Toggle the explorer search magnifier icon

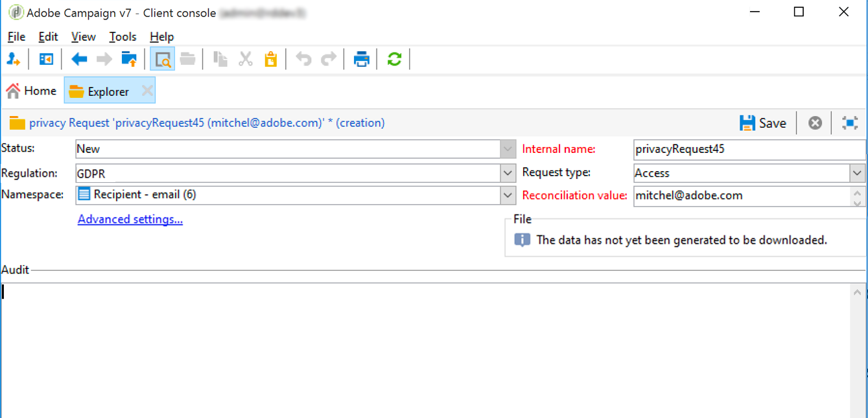163,60
